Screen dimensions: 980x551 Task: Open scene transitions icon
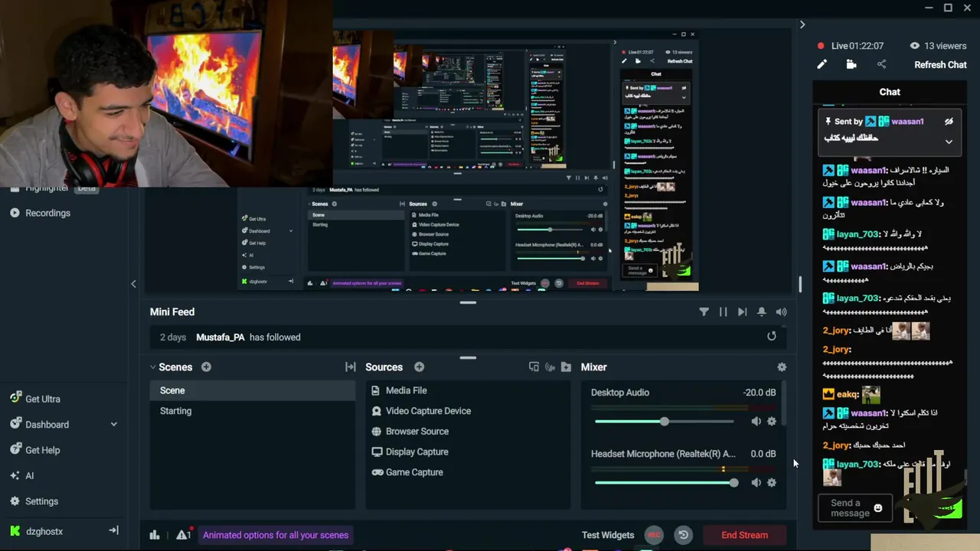click(351, 367)
